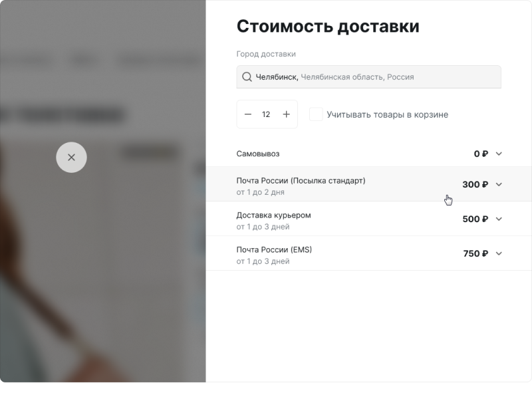The height and width of the screenshot is (407, 532).
Task: Increase quantity with the plus button
Action: point(287,114)
